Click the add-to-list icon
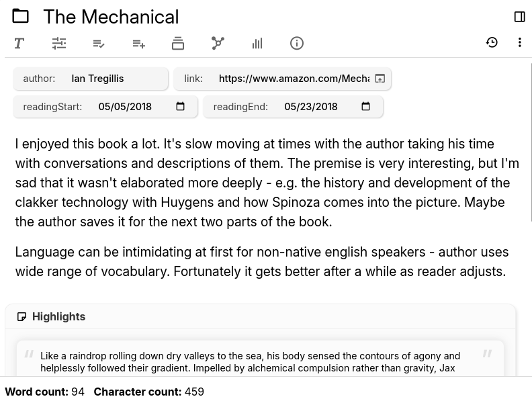Viewport: 532px width, 405px height. tap(138, 44)
